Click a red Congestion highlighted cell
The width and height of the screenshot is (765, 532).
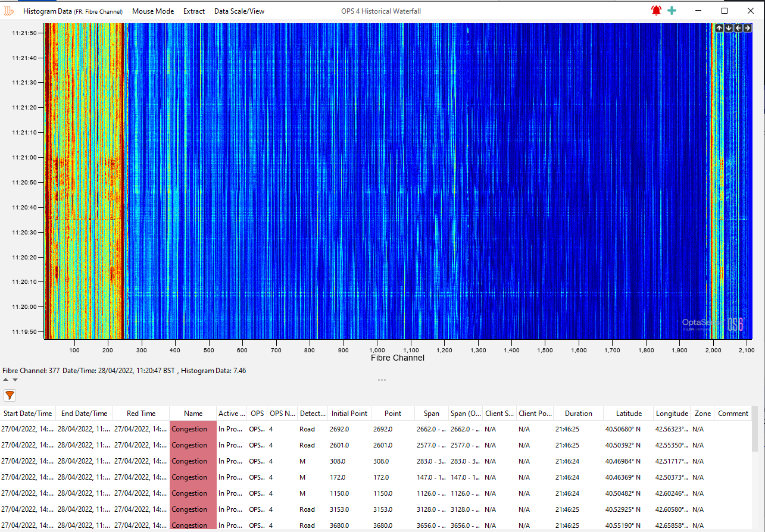192,428
